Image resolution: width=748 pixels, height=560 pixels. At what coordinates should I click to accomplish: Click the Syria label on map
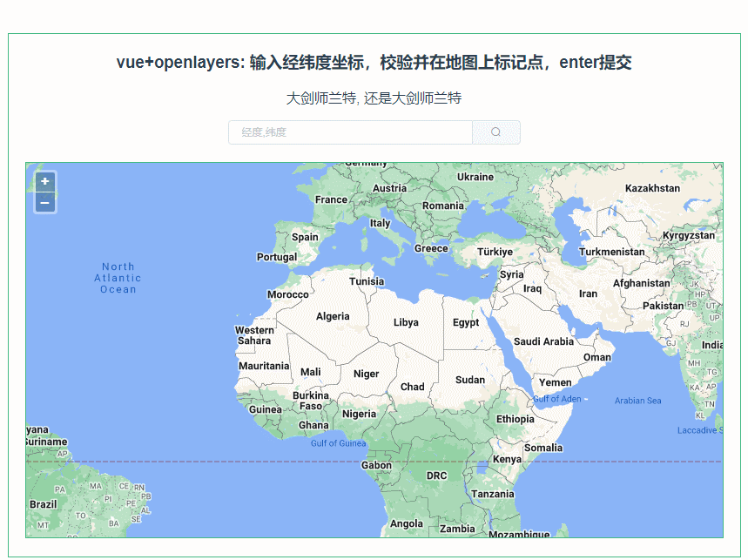coord(511,274)
